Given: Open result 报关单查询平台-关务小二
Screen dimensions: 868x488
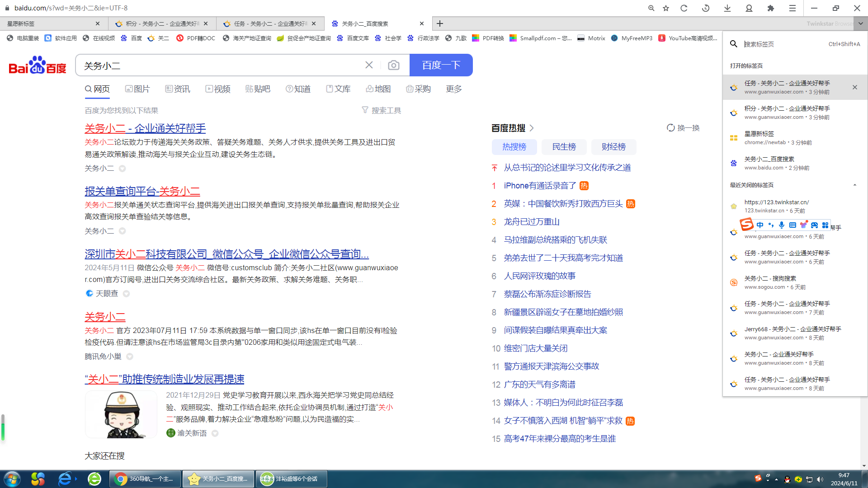Looking at the screenshot, I should (x=142, y=191).
